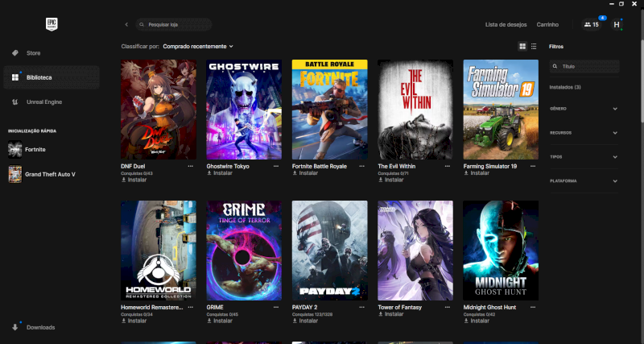This screenshot has height=344, width=644.
Task: Open more options for PAYDAY 2
Action: point(361,307)
